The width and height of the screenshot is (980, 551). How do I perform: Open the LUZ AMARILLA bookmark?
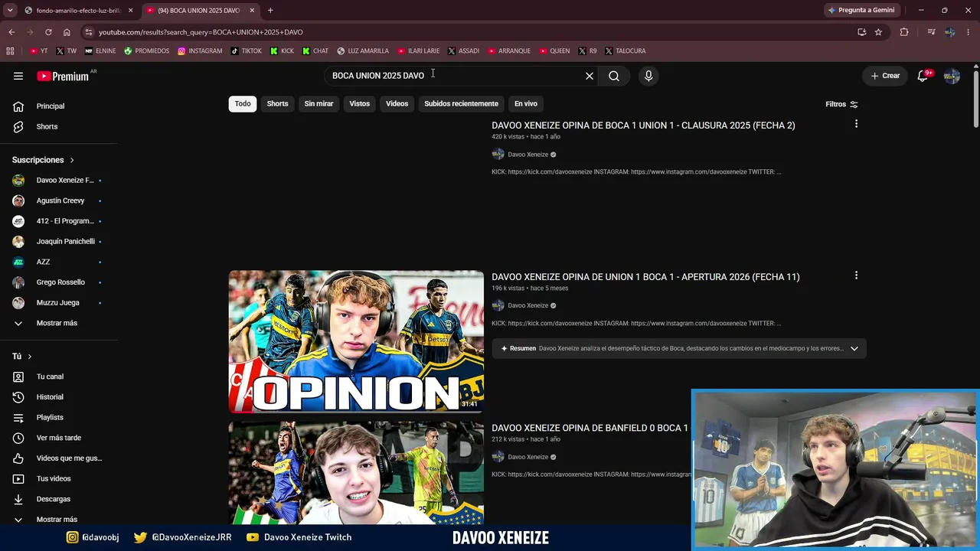click(x=363, y=51)
